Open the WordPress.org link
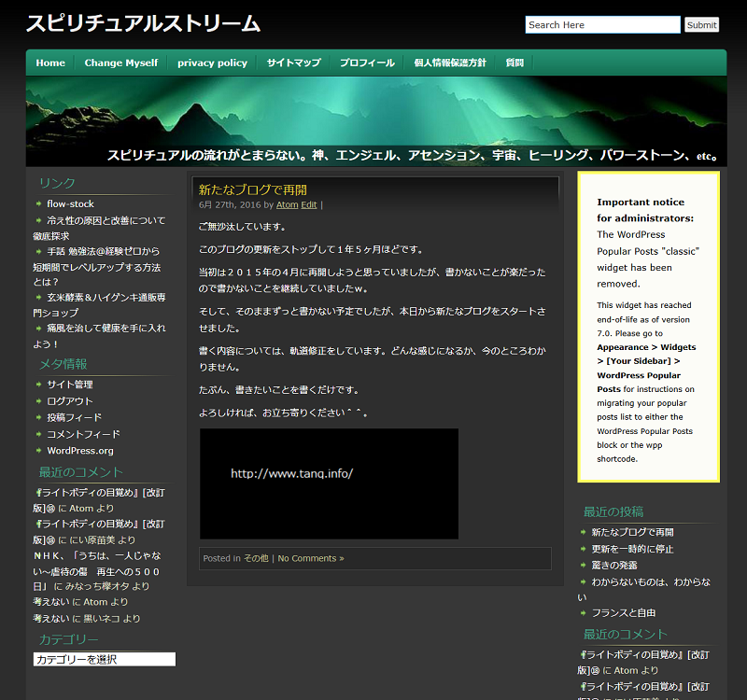 (x=80, y=451)
